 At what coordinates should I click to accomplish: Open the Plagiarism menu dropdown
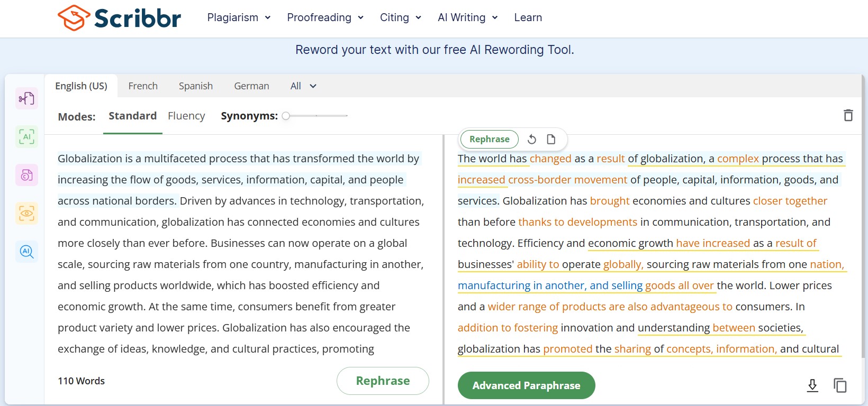click(x=239, y=17)
